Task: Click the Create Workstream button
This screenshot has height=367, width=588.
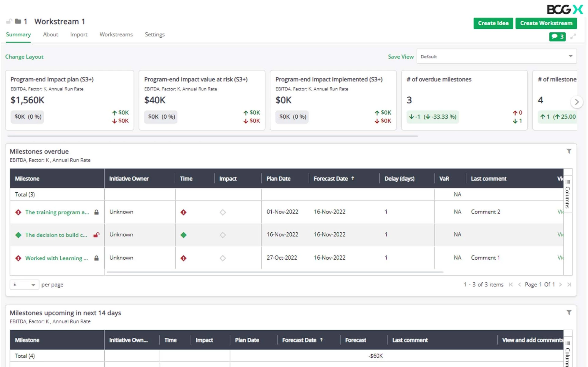Action: coord(546,23)
